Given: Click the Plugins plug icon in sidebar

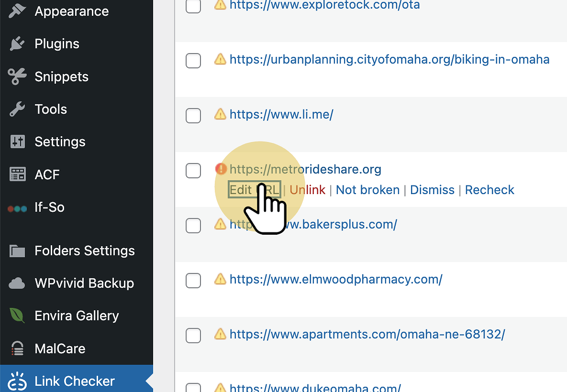Looking at the screenshot, I should [x=17, y=44].
